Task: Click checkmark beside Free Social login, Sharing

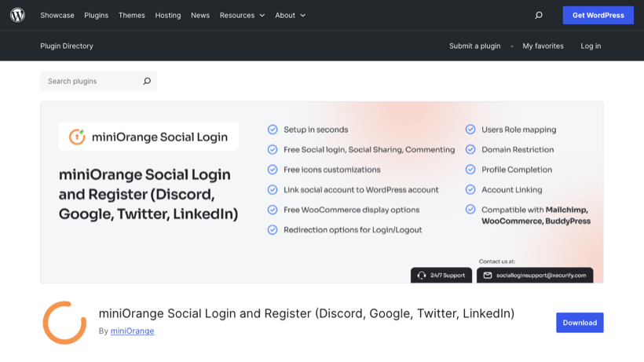Action: click(273, 149)
